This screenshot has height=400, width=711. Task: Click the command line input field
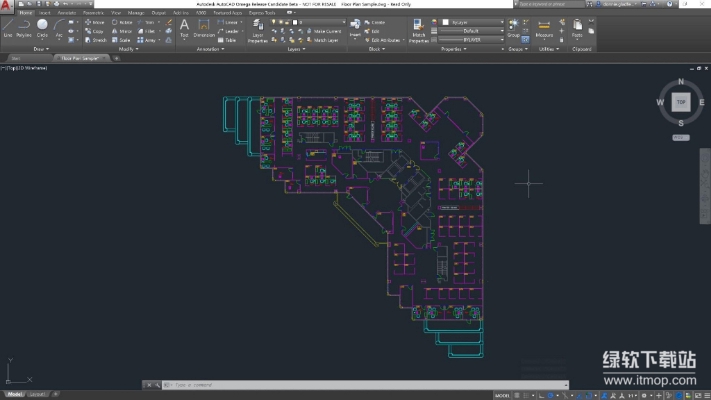tap(365, 385)
